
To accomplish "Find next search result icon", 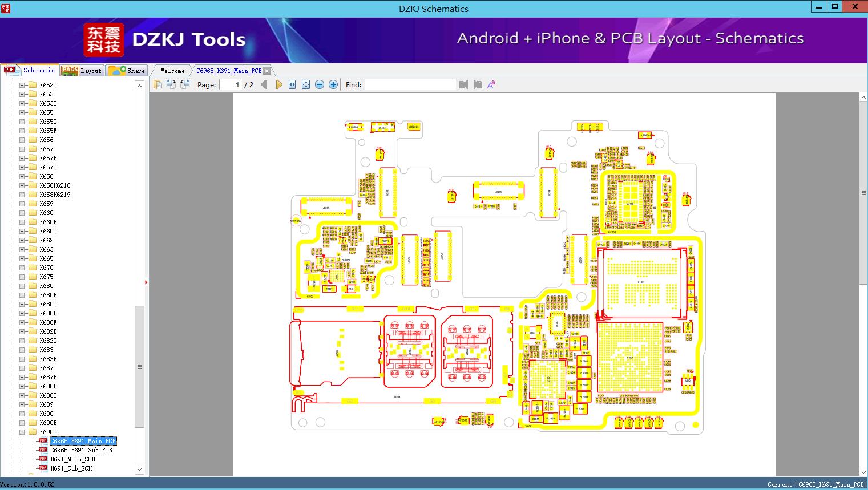I will (478, 84).
